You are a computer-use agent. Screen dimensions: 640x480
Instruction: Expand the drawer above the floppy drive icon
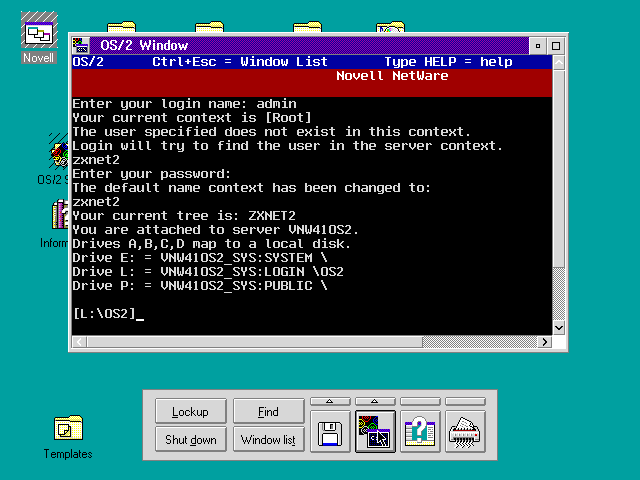pos(330,402)
